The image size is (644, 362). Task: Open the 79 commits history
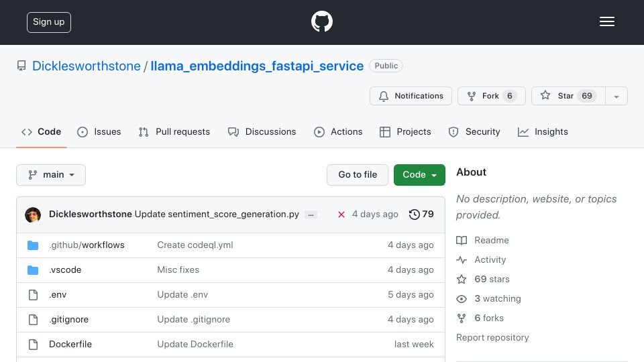click(x=421, y=215)
